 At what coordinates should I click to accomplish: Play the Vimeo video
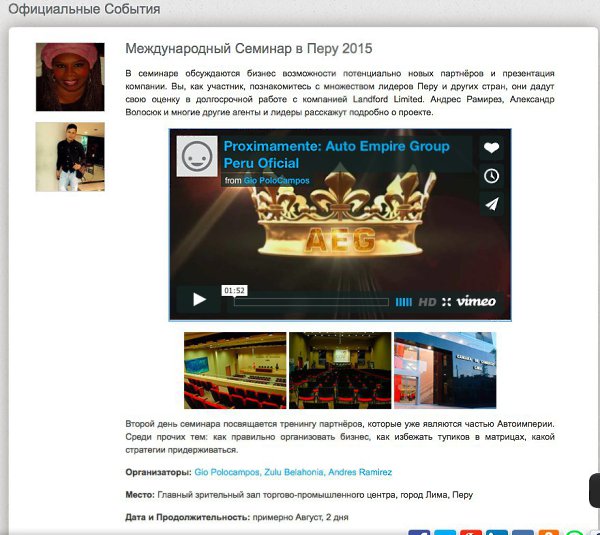tap(199, 299)
